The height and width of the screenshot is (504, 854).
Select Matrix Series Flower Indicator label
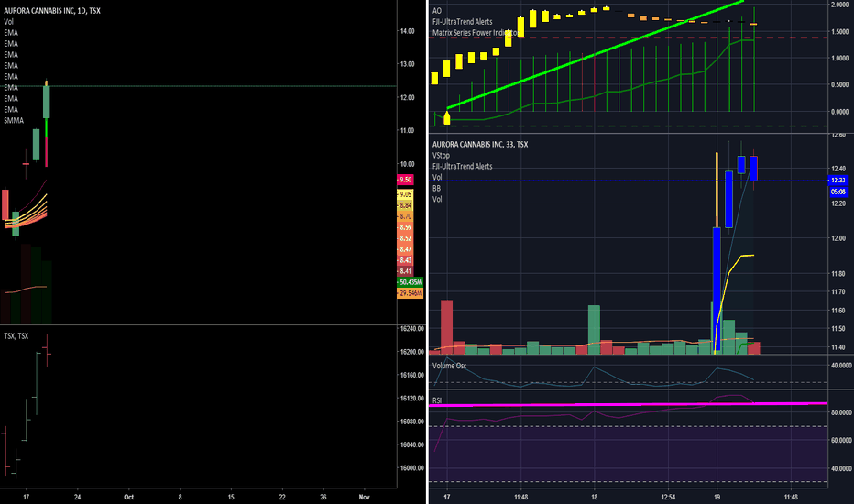476,33
